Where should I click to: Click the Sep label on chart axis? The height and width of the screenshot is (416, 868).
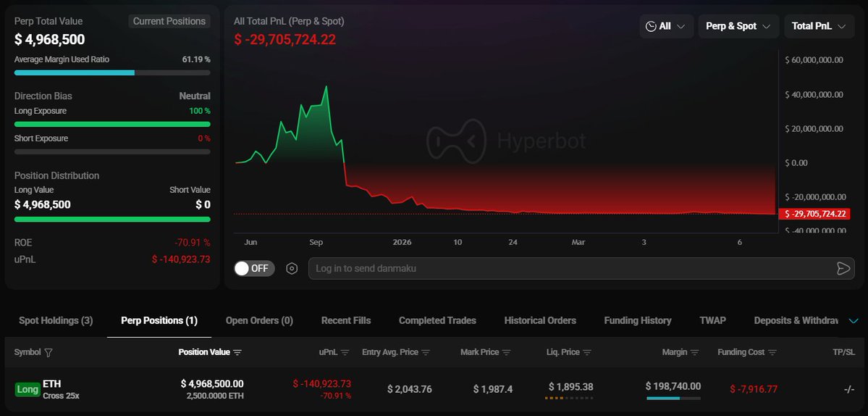[x=316, y=243]
